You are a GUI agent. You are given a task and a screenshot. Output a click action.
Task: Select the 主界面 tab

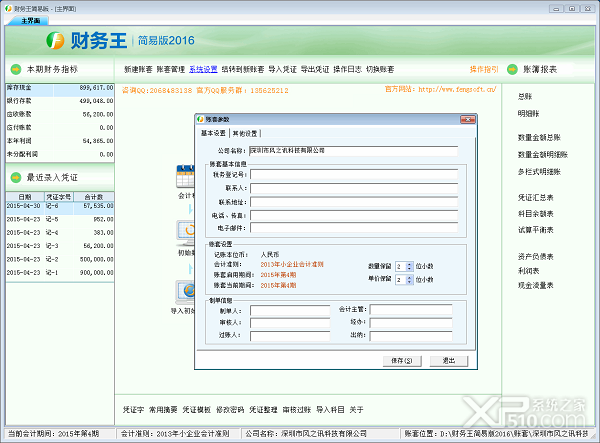pyautogui.click(x=31, y=21)
